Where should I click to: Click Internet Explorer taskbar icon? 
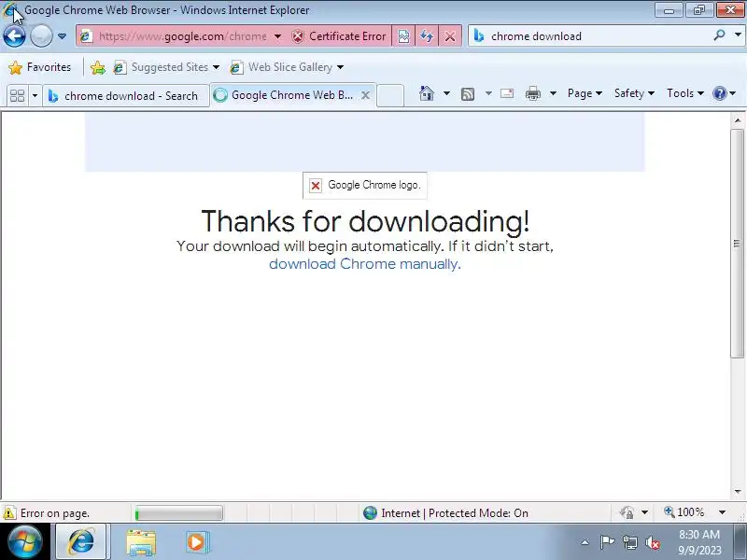point(81,542)
